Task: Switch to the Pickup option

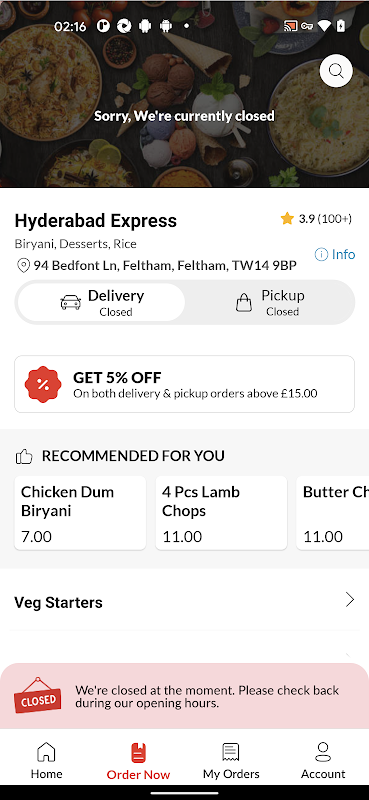Action: coord(269,302)
